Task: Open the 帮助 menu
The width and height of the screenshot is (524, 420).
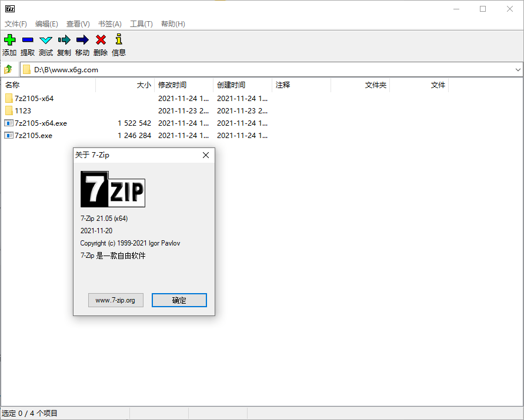Action: click(172, 23)
